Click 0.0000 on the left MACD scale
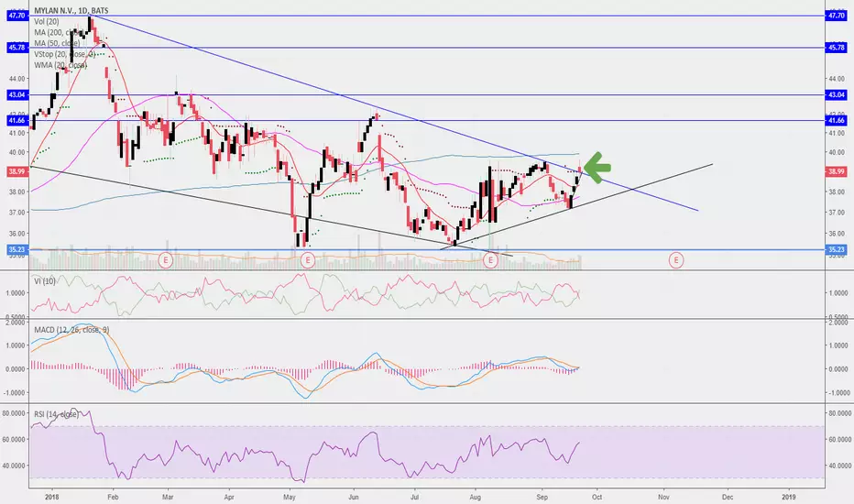Viewport: 854px width, 504px height. (16, 369)
